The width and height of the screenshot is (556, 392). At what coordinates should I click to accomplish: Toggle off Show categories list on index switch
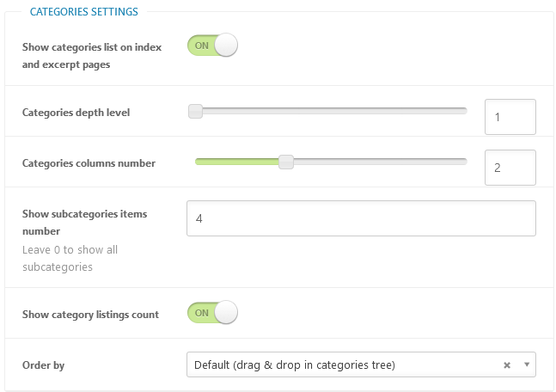(x=212, y=46)
